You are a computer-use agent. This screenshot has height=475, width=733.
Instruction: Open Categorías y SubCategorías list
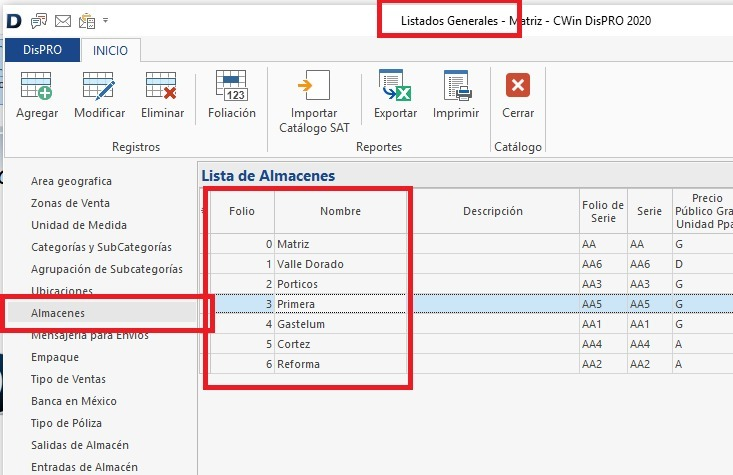(101, 247)
